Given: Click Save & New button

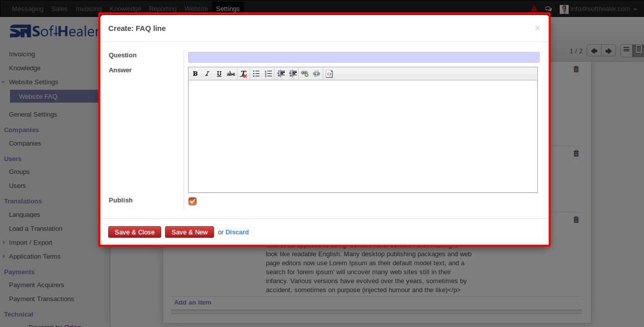Looking at the screenshot, I should (190, 232).
